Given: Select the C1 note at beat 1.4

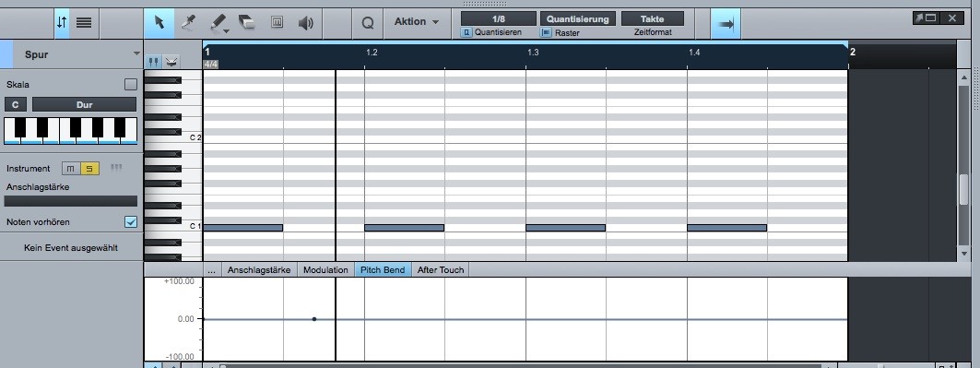Looking at the screenshot, I should [x=726, y=228].
